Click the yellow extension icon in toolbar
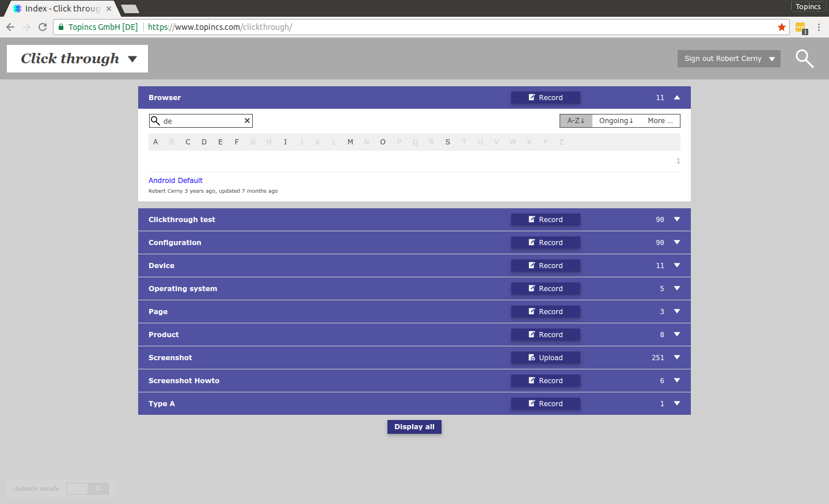This screenshot has height=504, width=829. coord(800,27)
